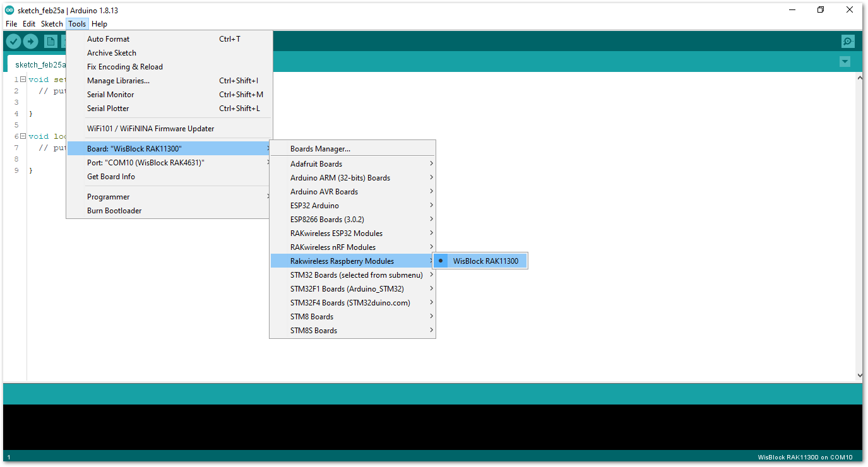This screenshot has height=467, width=868.
Task: Open the Sketch menu
Action: (x=52, y=24)
